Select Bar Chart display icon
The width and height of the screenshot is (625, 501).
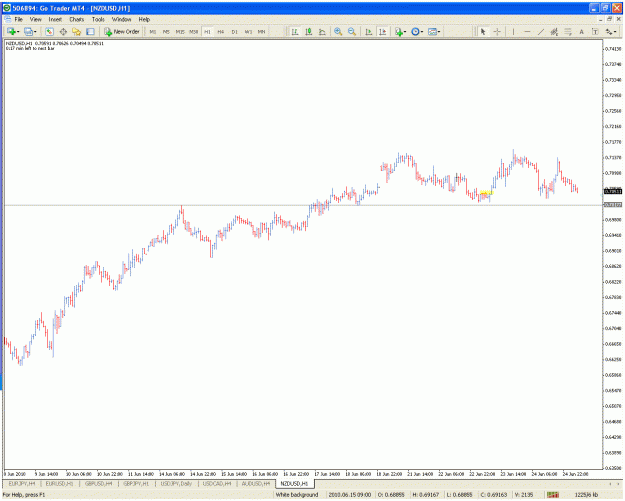[295, 31]
